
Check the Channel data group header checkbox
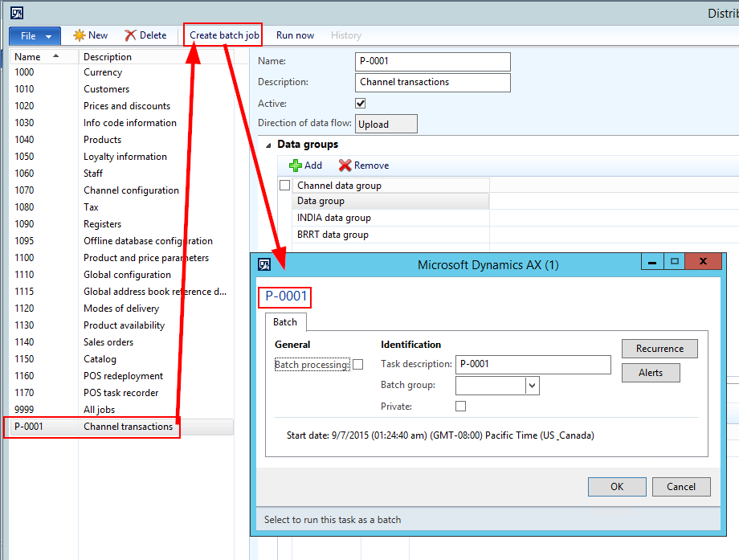click(x=284, y=186)
